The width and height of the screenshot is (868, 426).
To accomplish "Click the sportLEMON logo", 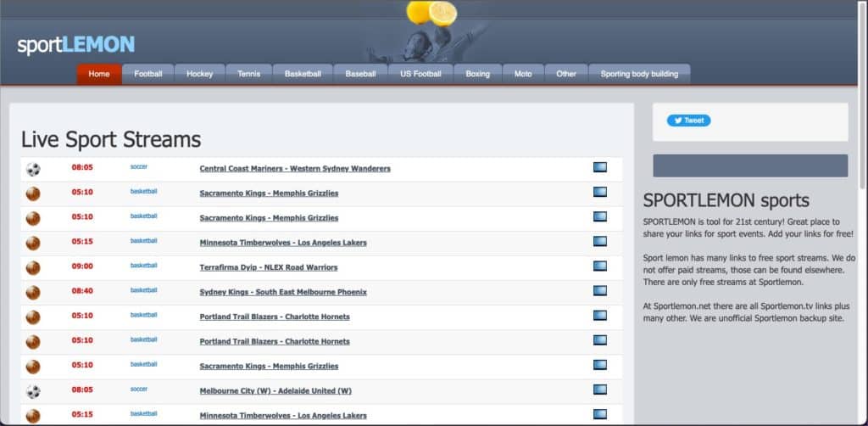I will [x=76, y=45].
